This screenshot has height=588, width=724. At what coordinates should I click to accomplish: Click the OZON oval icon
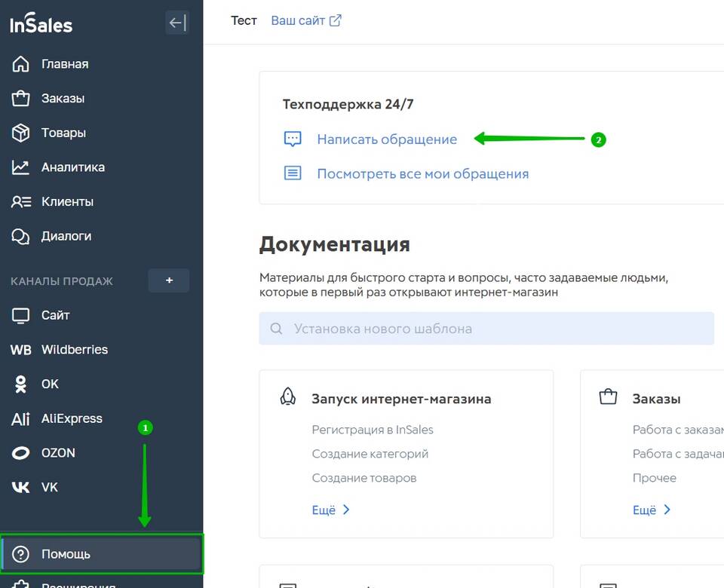pyautogui.click(x=20, y=453)
